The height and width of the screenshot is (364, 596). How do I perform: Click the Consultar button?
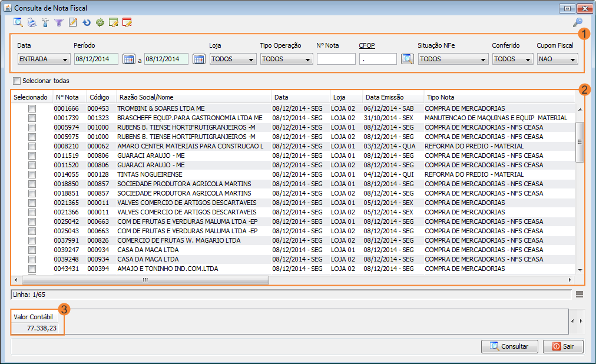(509, 346)
